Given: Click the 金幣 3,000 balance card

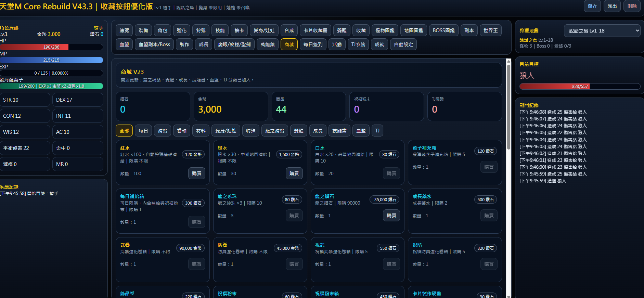Looking at the screenshot, I should click(231, 106).
